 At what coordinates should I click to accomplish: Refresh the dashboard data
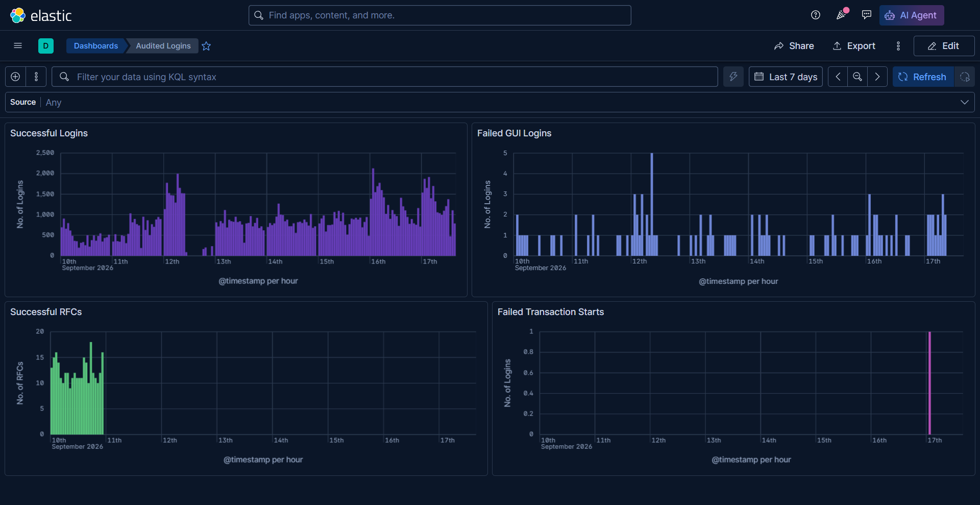click(923, 77)
